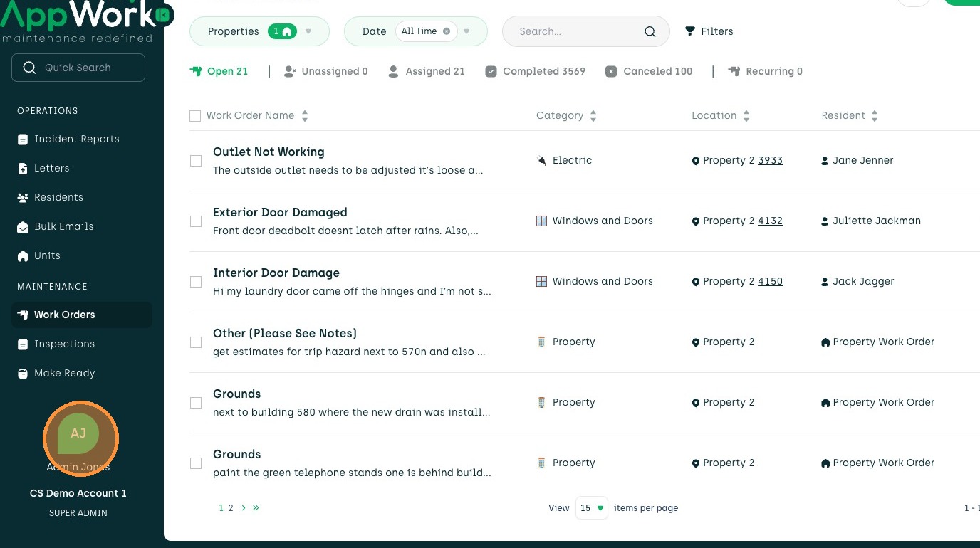The width and height of the screenshot is (980, 548).
Task: Check the Exterior Door Damaged row checkbox
Action: pyautogui.click(x=196, y=222)
